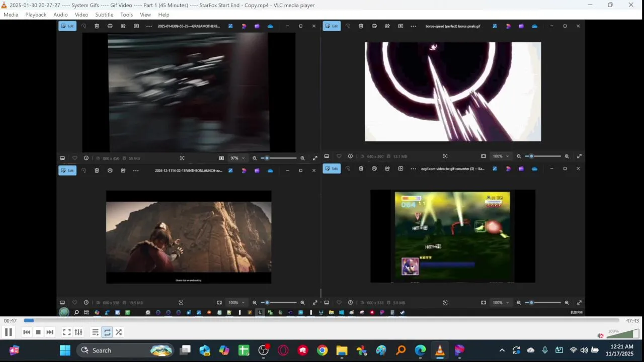Viewport: 644px width, 362px height.
Task: Open Task View from the taskbar
Action: (x=186, y=350)
